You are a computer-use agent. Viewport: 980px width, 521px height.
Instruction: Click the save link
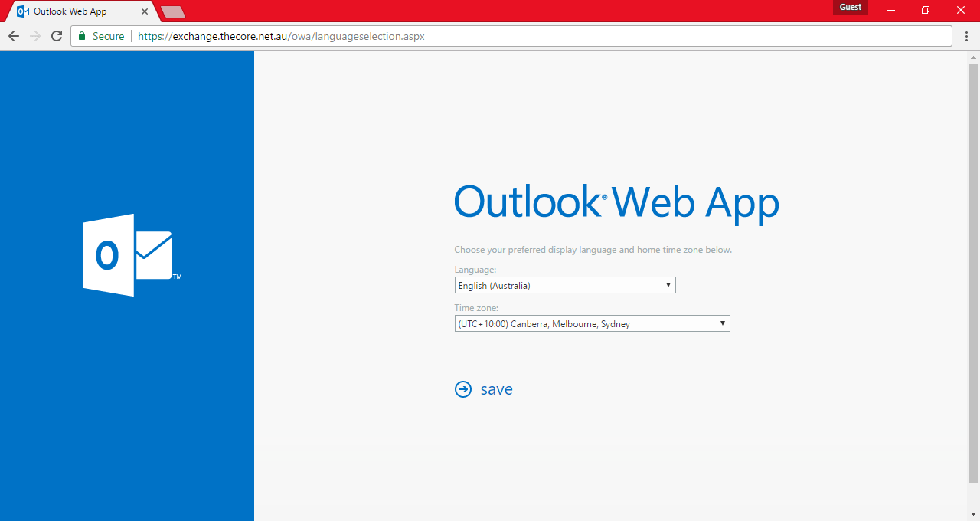click(496, 389)
